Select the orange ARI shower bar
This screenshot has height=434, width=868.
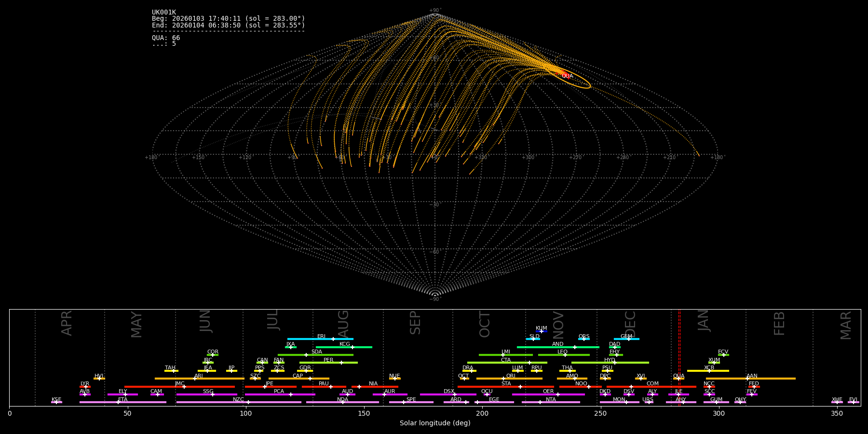click(x=199, y=379)
